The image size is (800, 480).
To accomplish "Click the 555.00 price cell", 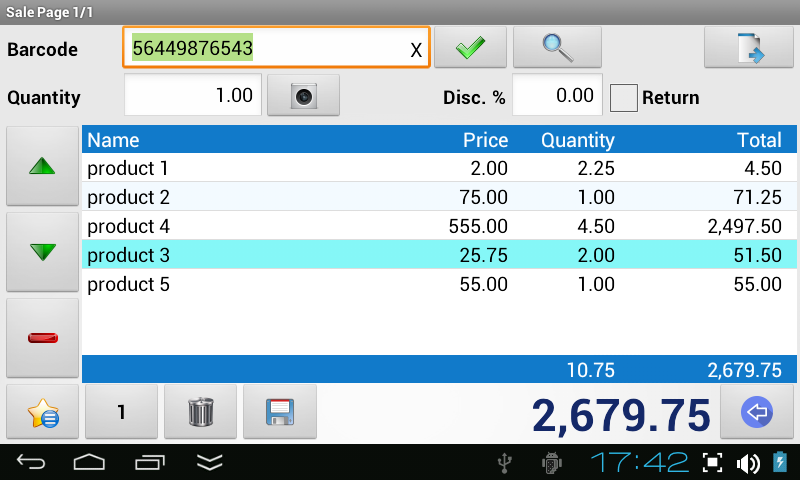I will click(478, 226).
